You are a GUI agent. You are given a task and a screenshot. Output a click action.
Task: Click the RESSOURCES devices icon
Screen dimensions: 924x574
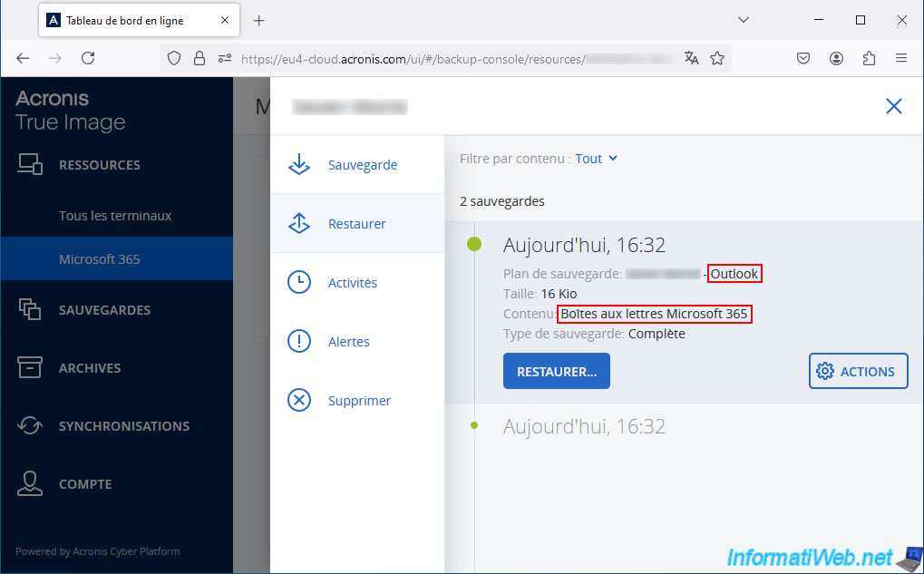(29, 164)
